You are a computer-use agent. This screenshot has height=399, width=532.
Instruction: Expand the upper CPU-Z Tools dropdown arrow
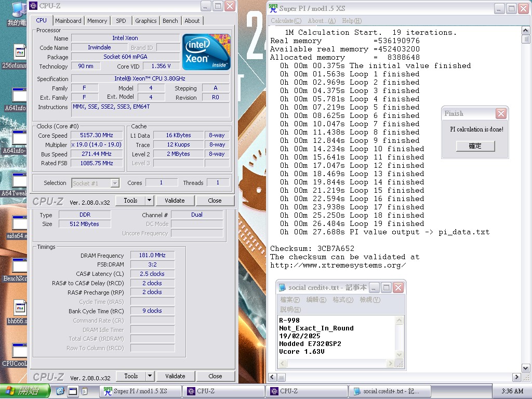point(149,201)
